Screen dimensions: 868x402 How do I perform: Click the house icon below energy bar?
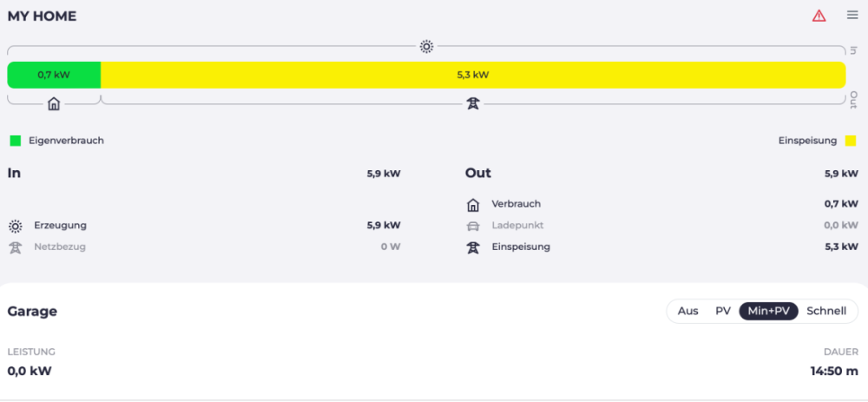coord(54,104)
